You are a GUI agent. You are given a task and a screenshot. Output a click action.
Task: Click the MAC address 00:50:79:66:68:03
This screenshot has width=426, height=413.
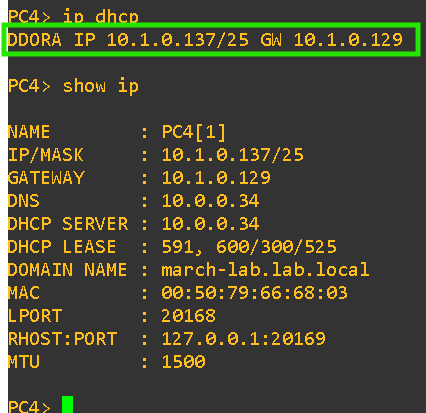(x=254, y=293)
